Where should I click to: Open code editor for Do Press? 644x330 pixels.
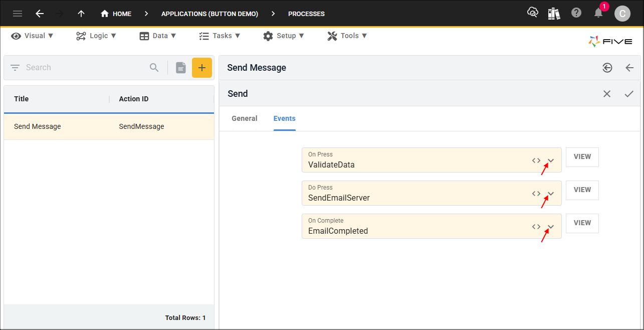(x=536, y=194)
